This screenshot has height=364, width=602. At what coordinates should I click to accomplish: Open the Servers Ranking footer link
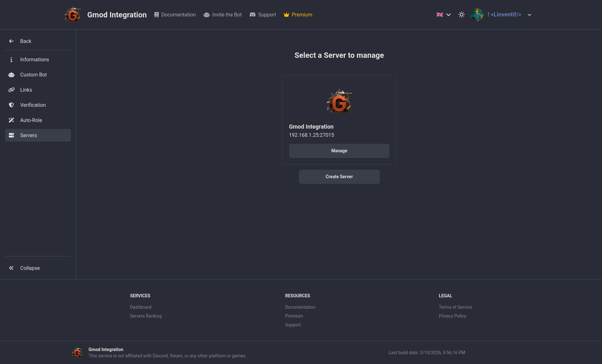click(x=146, y=316)
